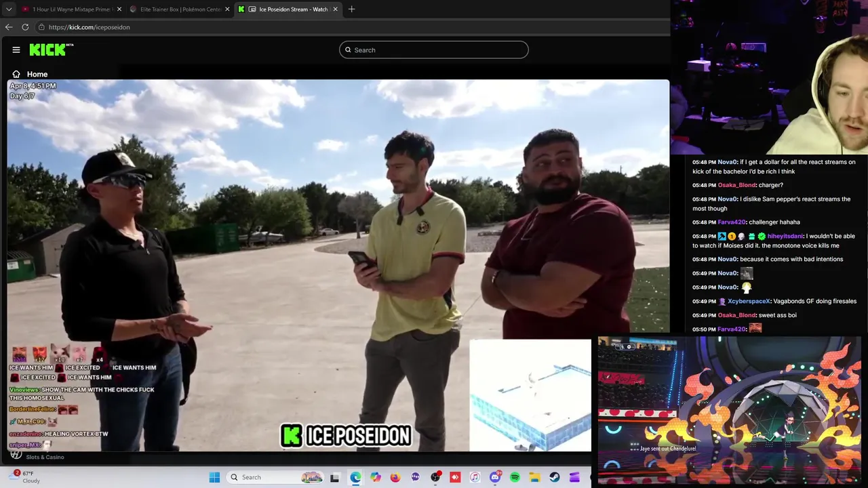Close the Ice Poseidon Stream tab
This screenshot has height=488, width=868.
[x=335, y=9]
